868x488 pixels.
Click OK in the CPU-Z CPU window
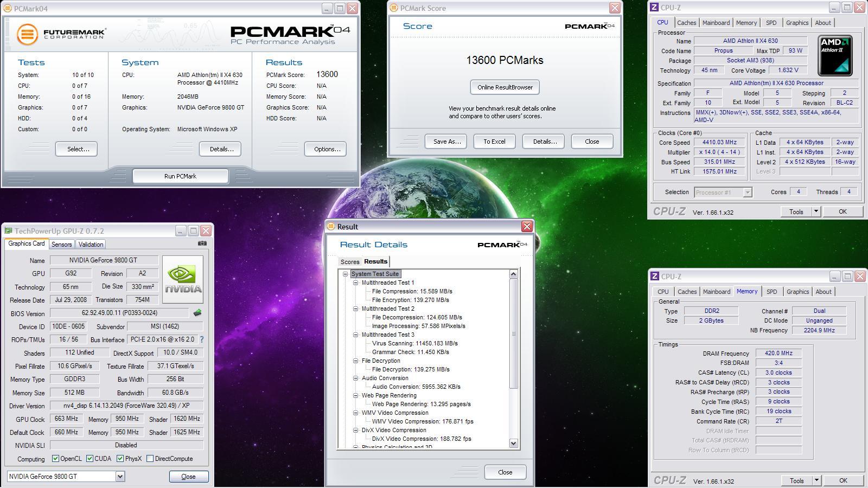tap(843, 212)
